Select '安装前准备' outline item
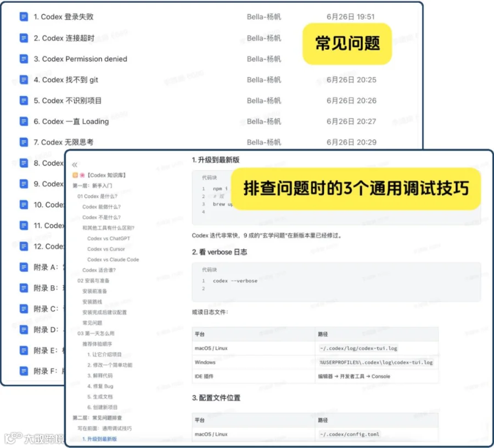Screen dimensions: 494x448 94,291
